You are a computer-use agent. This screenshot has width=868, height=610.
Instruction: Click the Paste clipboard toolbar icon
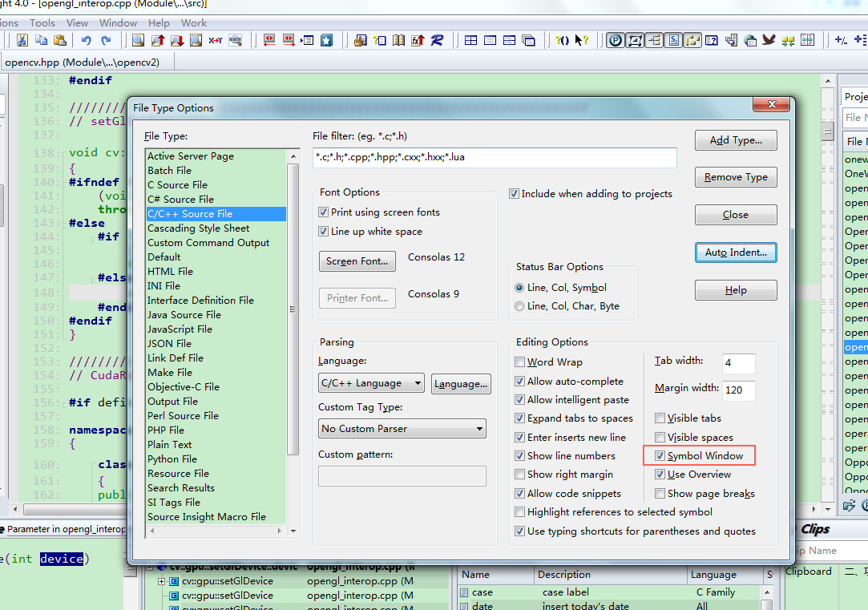click(x=60, y=40)
